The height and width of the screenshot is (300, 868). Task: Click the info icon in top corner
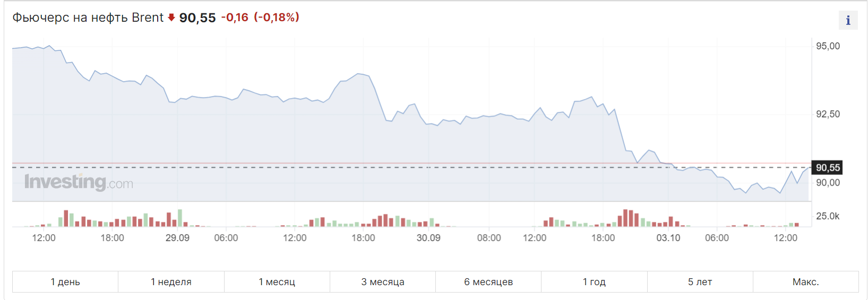[x=848, y=20]
